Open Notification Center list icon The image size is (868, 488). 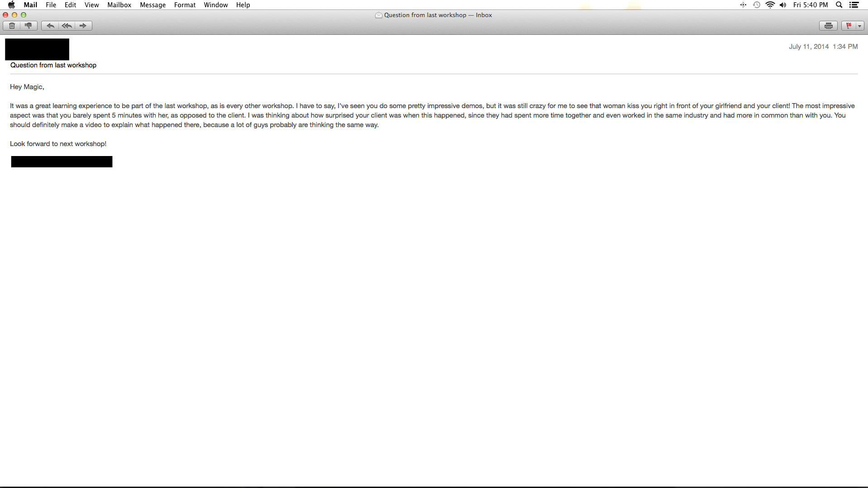[854, 5]
